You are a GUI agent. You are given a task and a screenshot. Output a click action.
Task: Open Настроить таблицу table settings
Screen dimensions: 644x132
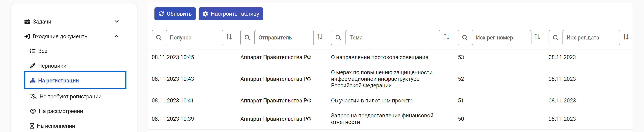click(x=230, y=14)
